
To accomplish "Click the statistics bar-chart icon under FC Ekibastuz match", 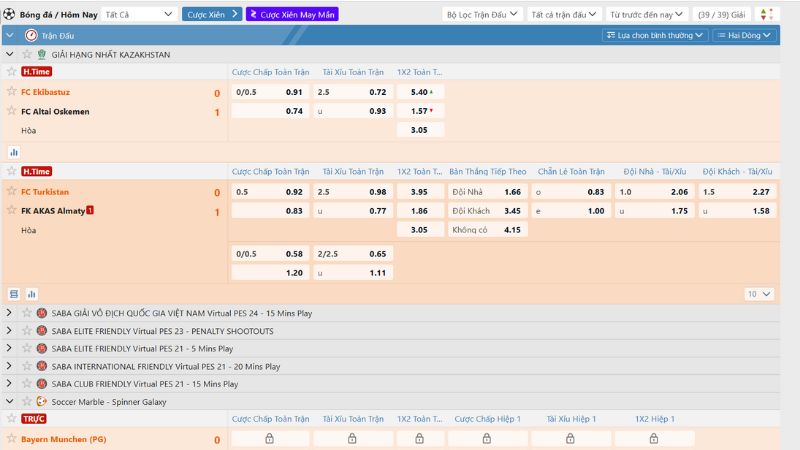I will coord(14,152).
